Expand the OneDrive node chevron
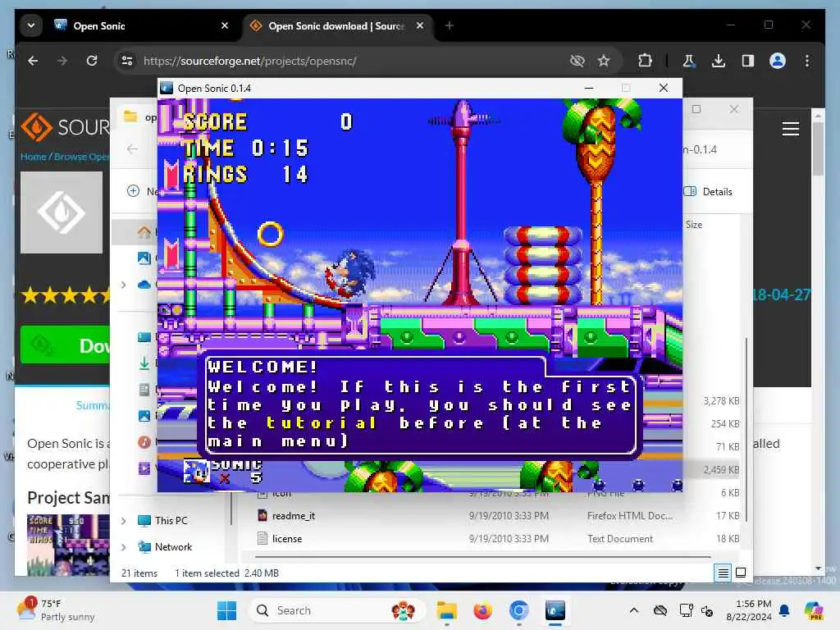Image resolution: width=840 pixels, height=630 pixels. (124, 285)
